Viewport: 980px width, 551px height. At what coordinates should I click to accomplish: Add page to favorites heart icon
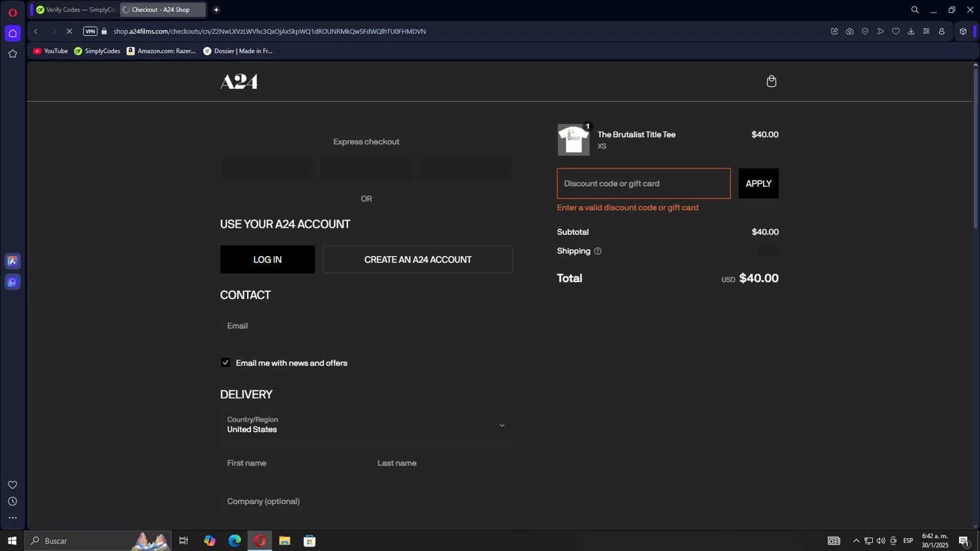896,31
